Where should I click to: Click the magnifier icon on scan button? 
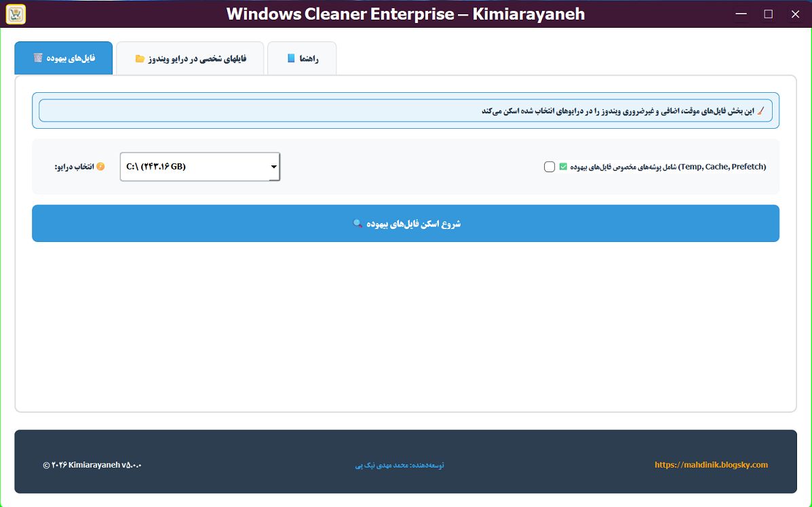coord(357,224)
